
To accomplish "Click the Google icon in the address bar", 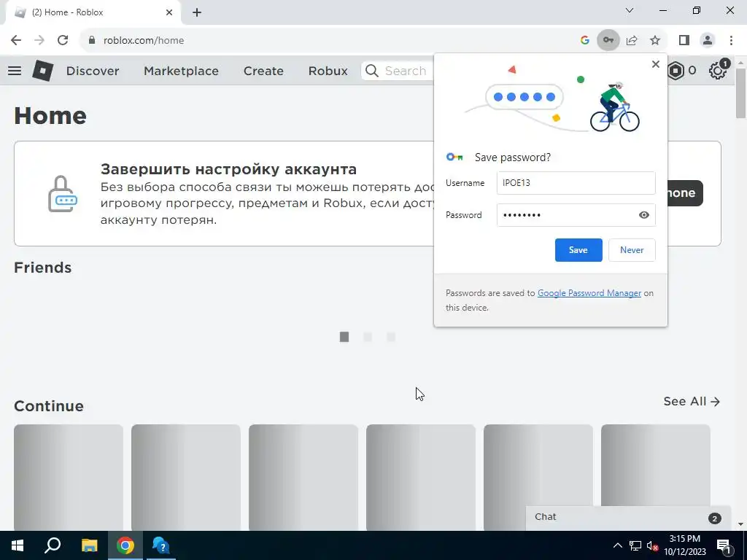I will coord(585,40).
